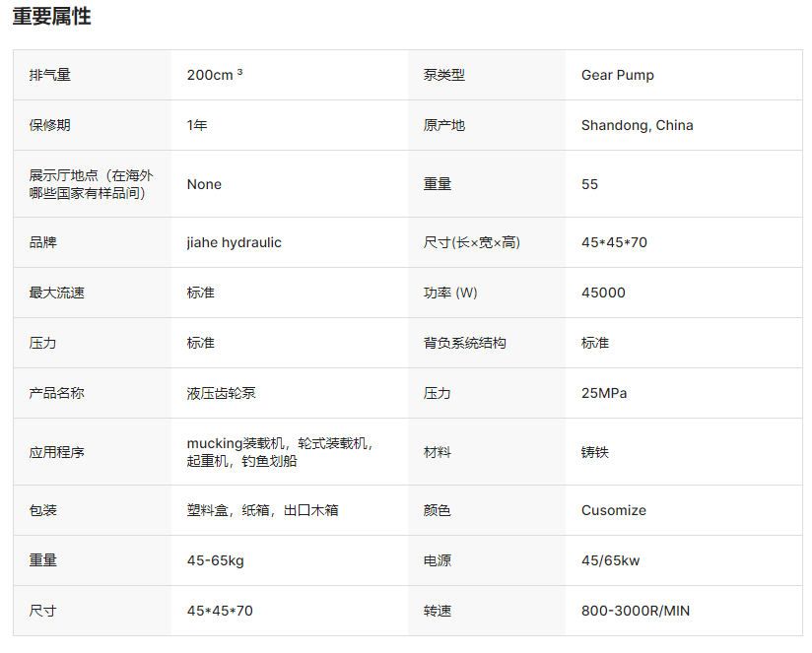Click the 排气量 attribute label
The height and width of the screenshot is (653, 812).
click(49, 75)
